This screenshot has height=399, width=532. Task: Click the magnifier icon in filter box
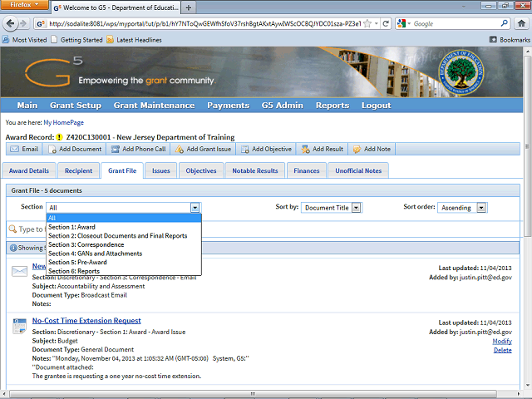point(13,229)
